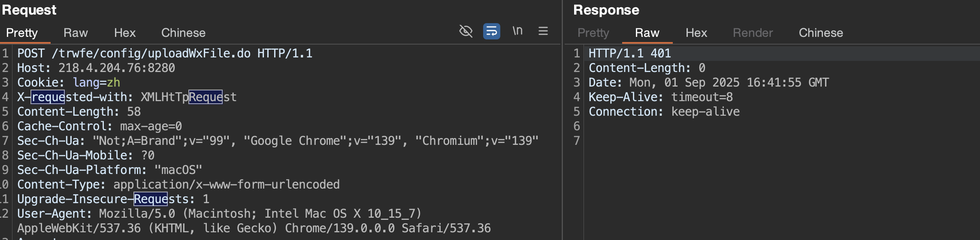
Task: Select the Response Pretty tab
Action: 593,33
